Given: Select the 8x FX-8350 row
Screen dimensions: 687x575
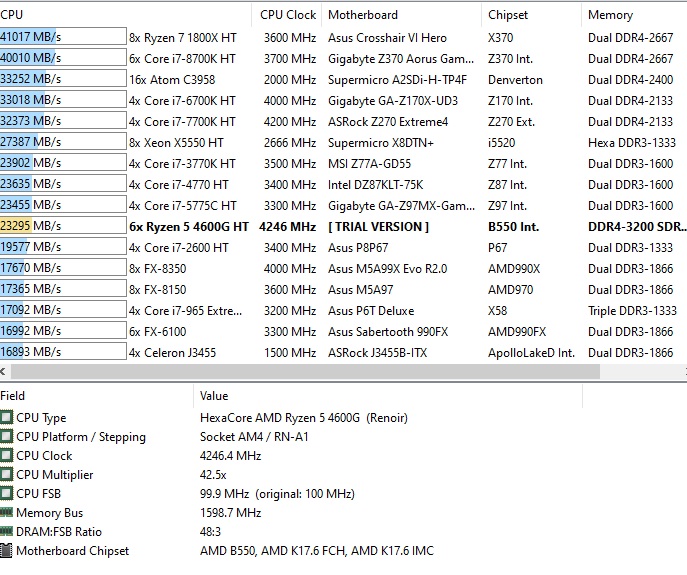Looking at the screenshot, I should click(344, 269).
